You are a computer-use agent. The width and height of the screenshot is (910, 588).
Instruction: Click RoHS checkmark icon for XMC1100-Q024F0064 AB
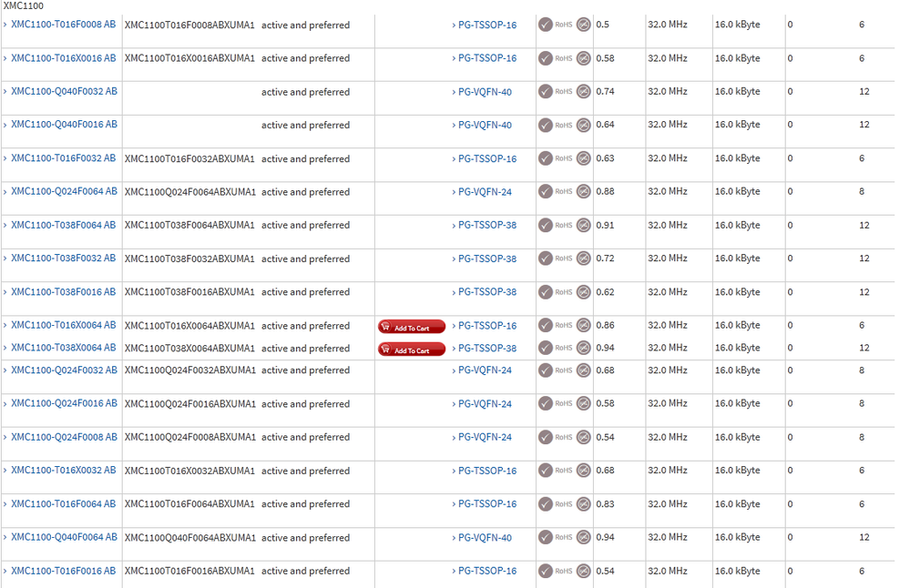pyautogui.click(x=546, y=192)
